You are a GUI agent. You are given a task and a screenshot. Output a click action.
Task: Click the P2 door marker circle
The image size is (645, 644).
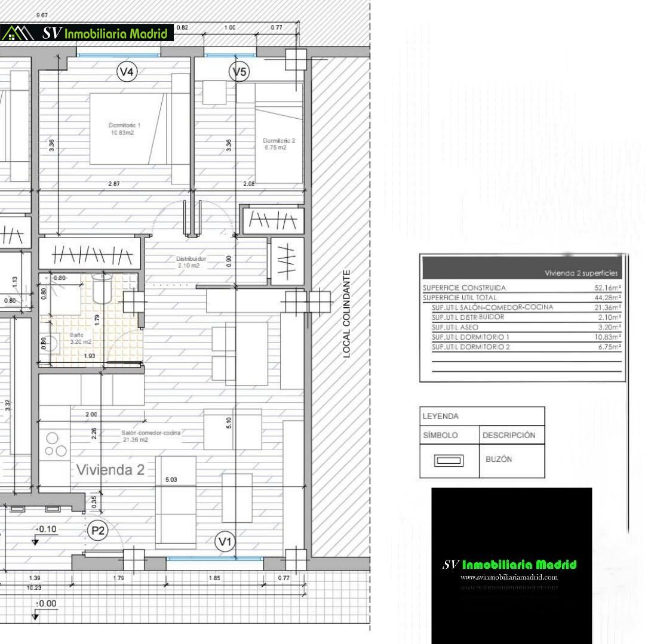(x=97, y=531)
